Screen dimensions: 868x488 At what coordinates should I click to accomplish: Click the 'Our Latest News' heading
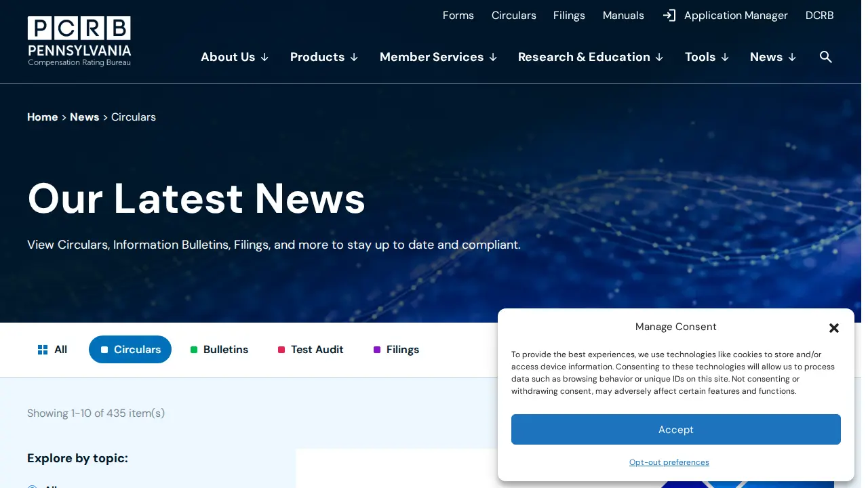(197, 199)
